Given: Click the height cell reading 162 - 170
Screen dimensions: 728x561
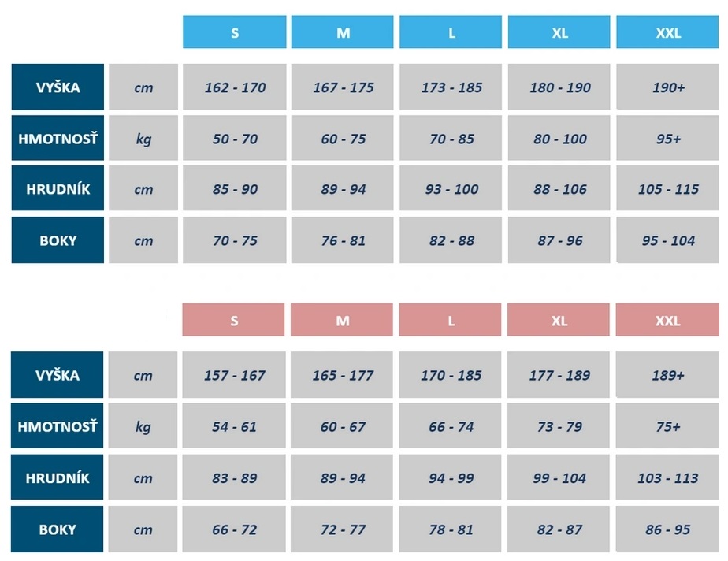Looking at the screenshot, I should click(235, 87).
